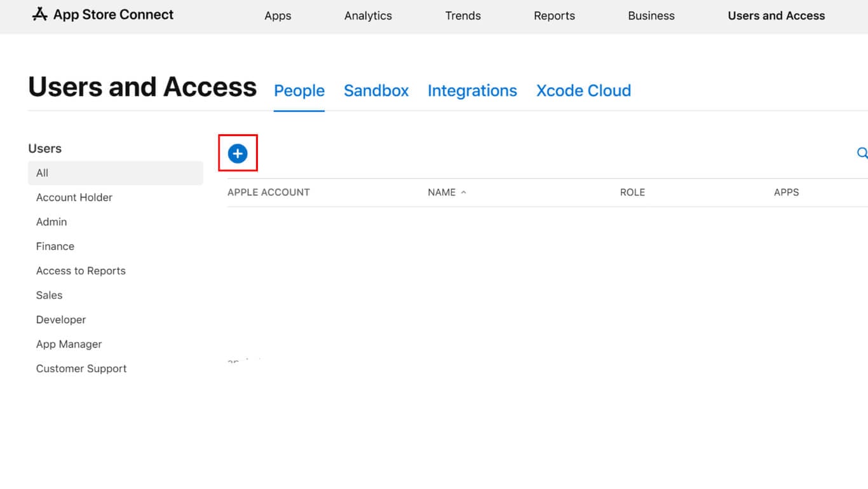Open the Integrations tab

coord(472,91)
